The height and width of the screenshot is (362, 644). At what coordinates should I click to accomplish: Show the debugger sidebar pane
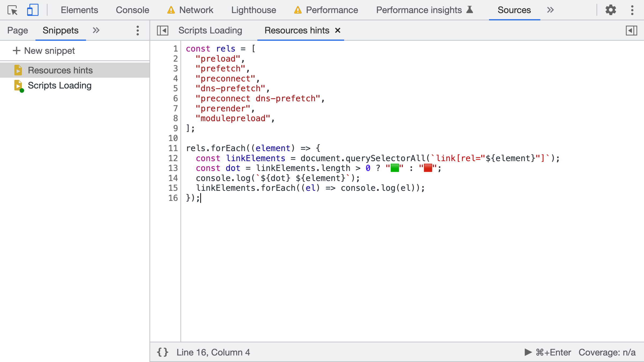(x=631, y=31)
